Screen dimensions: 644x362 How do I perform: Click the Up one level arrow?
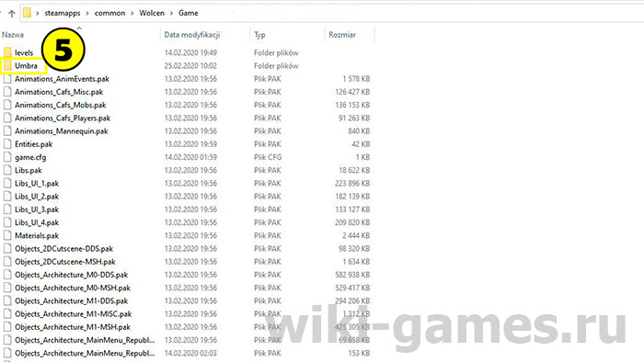(11, 14)
